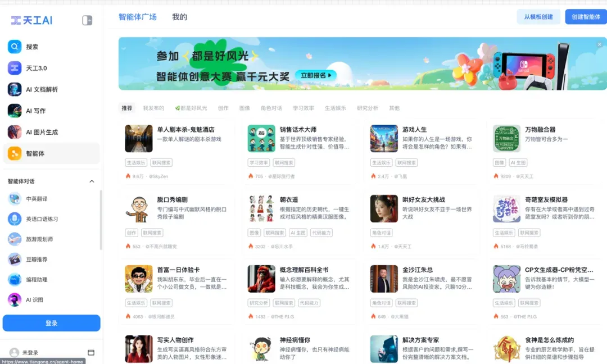
Task: Open the 单人剧本杀-鬼魅酒店 thumbnail
Action: pyautogui.click(x=139, y=139)
